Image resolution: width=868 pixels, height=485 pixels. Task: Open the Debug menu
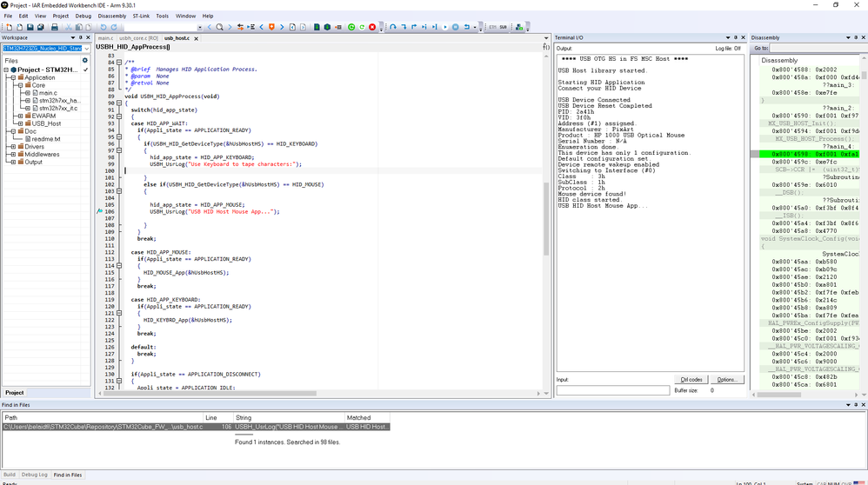coord(83,16)
